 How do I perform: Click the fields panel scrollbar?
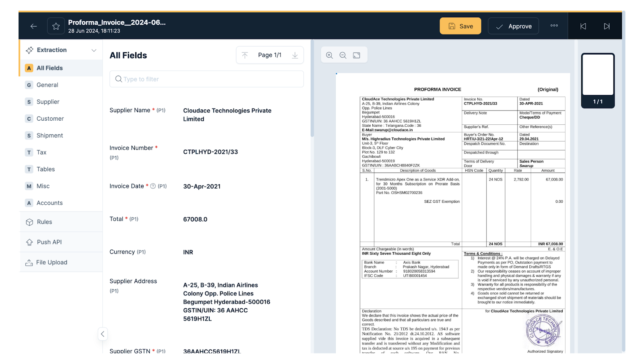312,88
